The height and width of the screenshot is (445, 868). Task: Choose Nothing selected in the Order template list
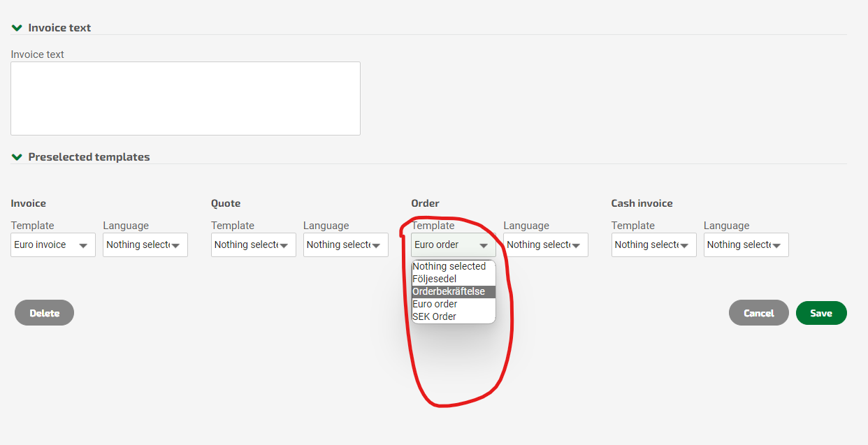pyautogui.click(x=454, y=266)
